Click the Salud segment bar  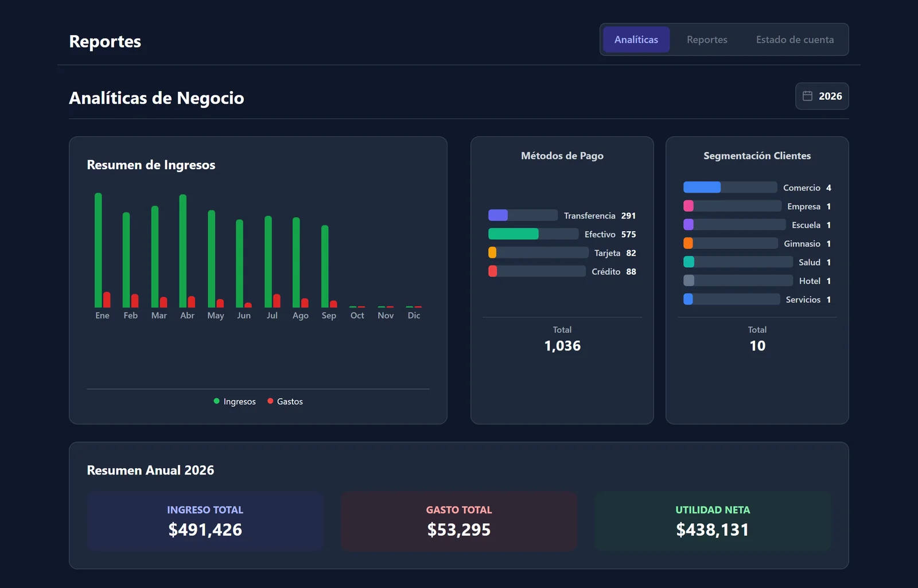click(738, 262)
